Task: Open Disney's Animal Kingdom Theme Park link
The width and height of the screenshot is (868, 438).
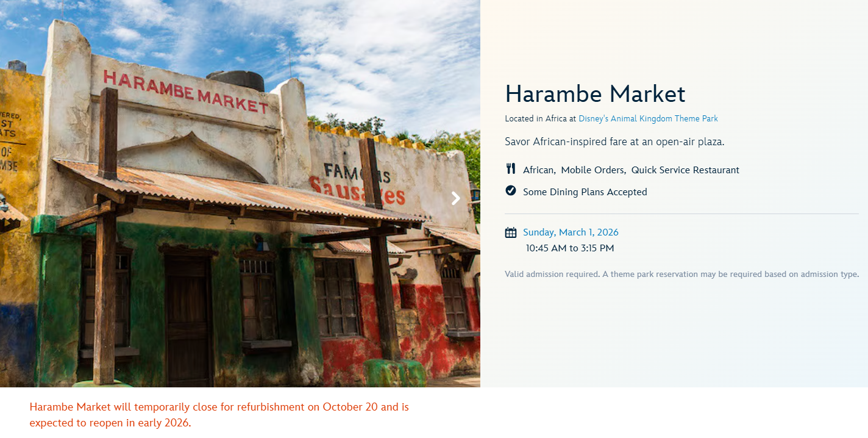Action: (x=648, y=119)
